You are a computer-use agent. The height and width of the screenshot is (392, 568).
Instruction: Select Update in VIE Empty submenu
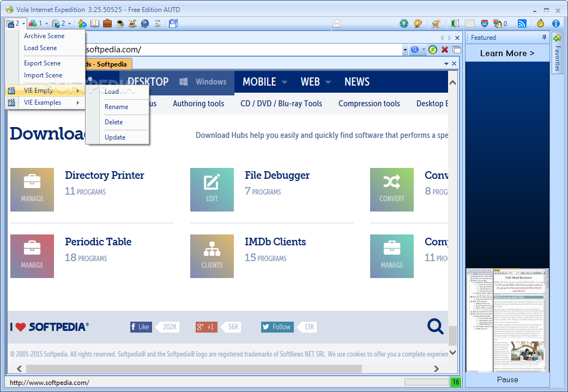[115, 137]
